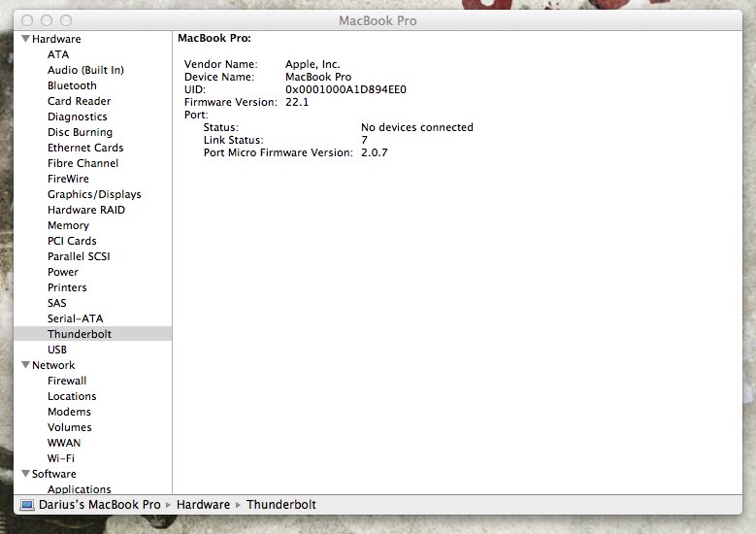Viewport: 756px width, 534px height.
Task: Open the Memory section
Action: (x=68, y=225)
